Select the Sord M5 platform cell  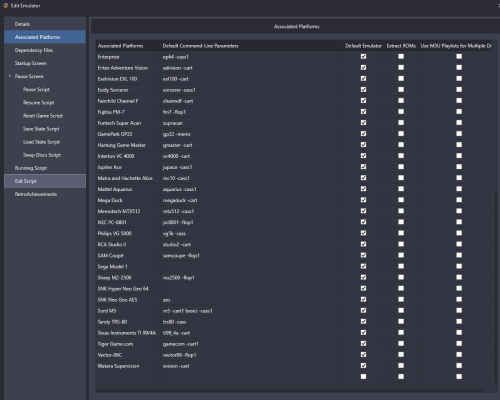(128, 311)
